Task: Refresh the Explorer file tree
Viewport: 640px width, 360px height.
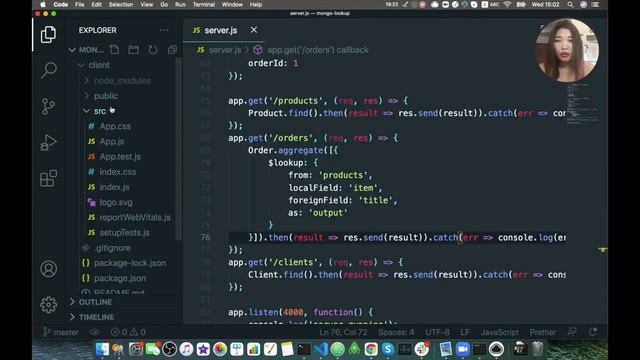Action: coord(153,50)
